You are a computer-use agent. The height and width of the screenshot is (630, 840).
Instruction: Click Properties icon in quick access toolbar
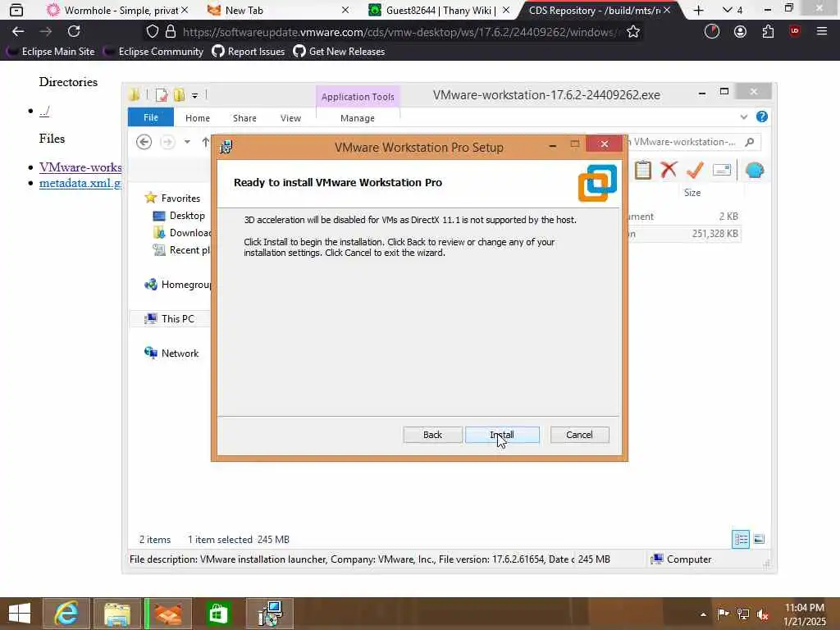(162, 95)
